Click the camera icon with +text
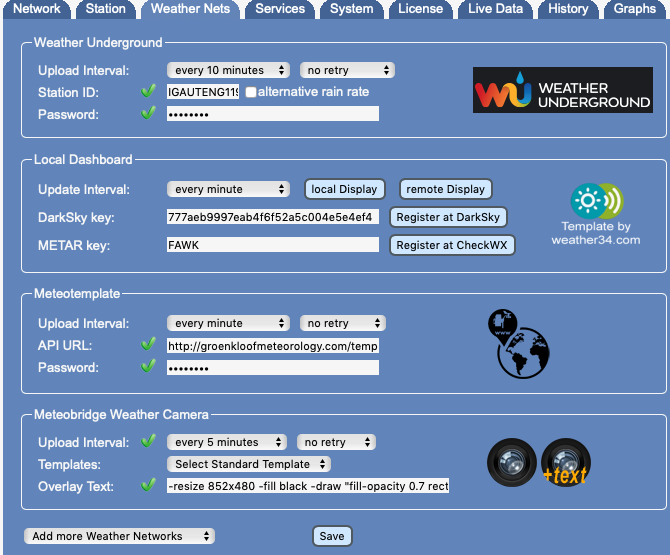The width and height of the screenshot is (670, 555). coord(566,463)
